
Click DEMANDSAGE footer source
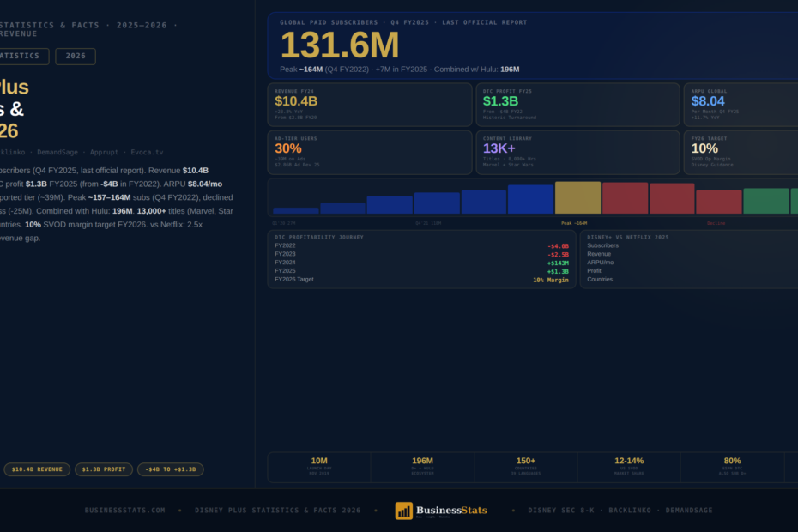[689, 510]
